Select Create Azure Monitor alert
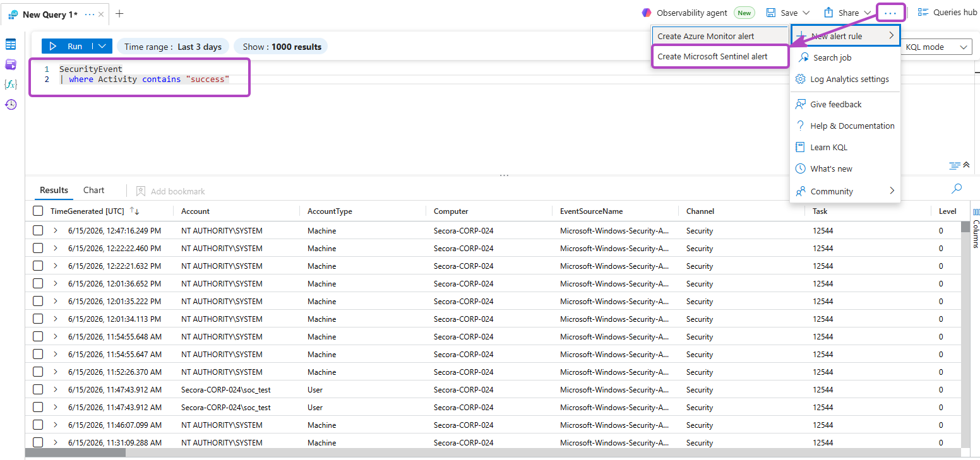This screenshot has width=980, height=460. [720, 36]
